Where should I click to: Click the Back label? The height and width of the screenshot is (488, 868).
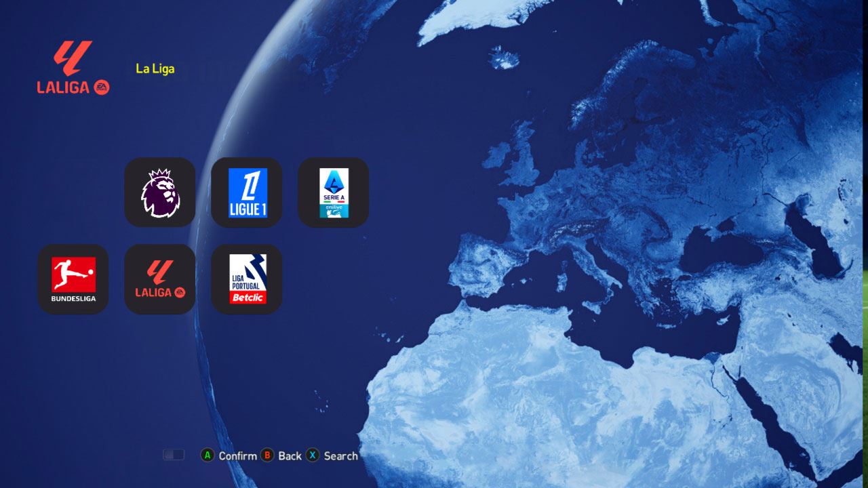click(290, 455)
